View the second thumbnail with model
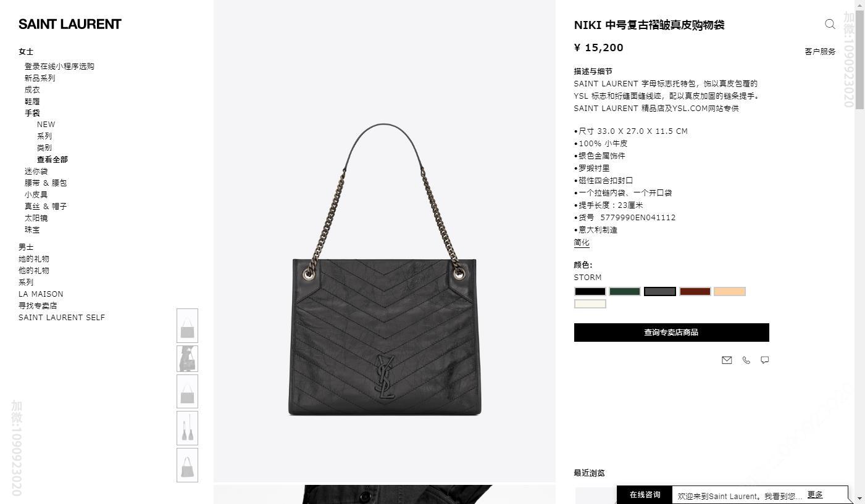Image resolution: width=865 pixels, height=504 pixels. [x=188, y=358]
